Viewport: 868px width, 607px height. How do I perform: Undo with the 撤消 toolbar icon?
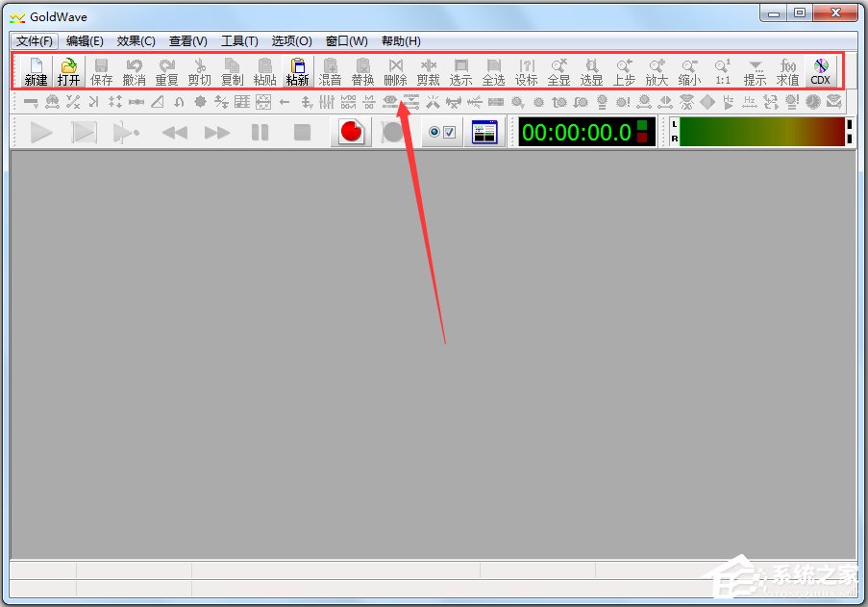[x=134, y=71]
